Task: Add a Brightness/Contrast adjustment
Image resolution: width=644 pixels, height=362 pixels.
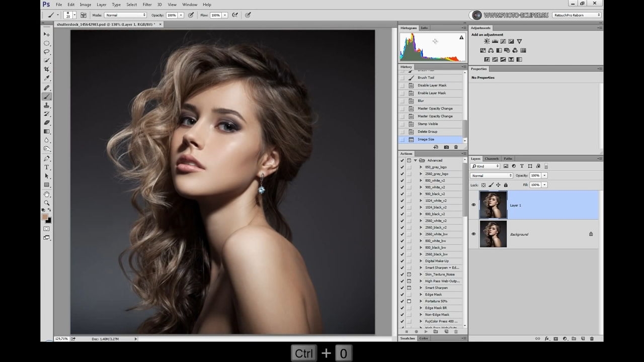Action: pyautogui.click(x=487, y=41)
